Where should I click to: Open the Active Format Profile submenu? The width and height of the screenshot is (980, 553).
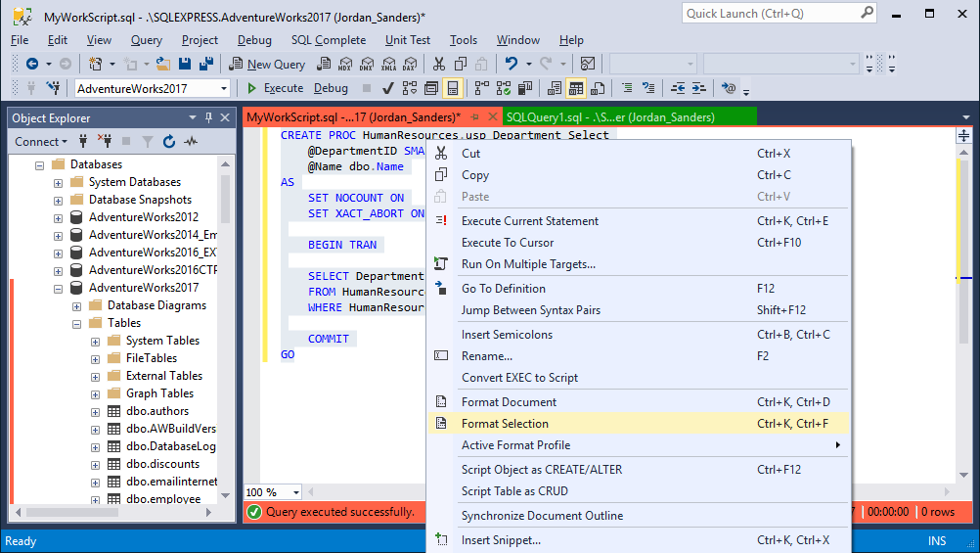click(638, 444)
